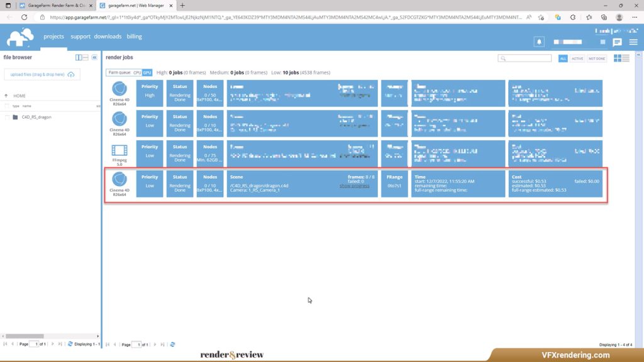Click Priority High tile of first job
Screen dimensions: 644x362
[150, 93]
